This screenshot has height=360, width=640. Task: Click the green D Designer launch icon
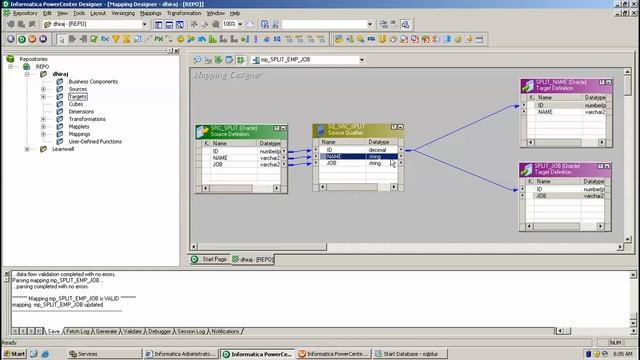coord(22,39)
